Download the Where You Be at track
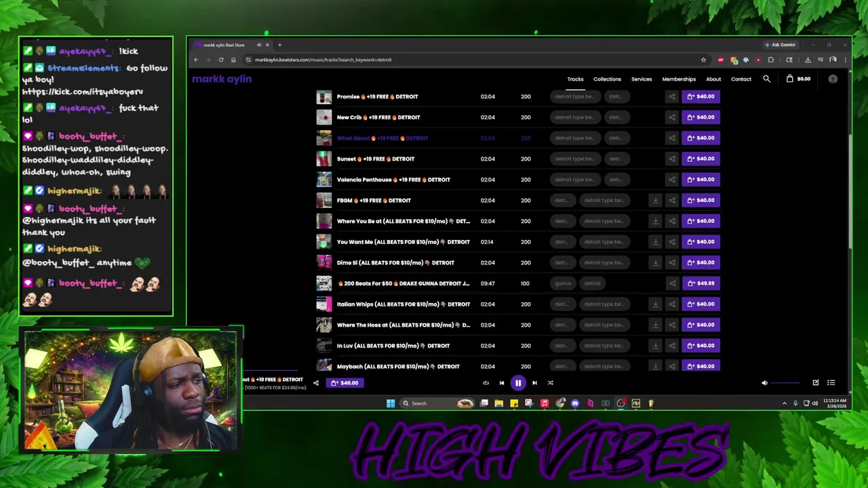868x488 pixels. tap(655, 221)
